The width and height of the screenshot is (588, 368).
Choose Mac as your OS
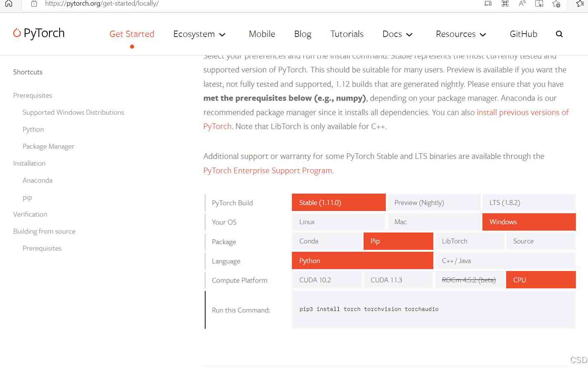click(x=434, y=222)
